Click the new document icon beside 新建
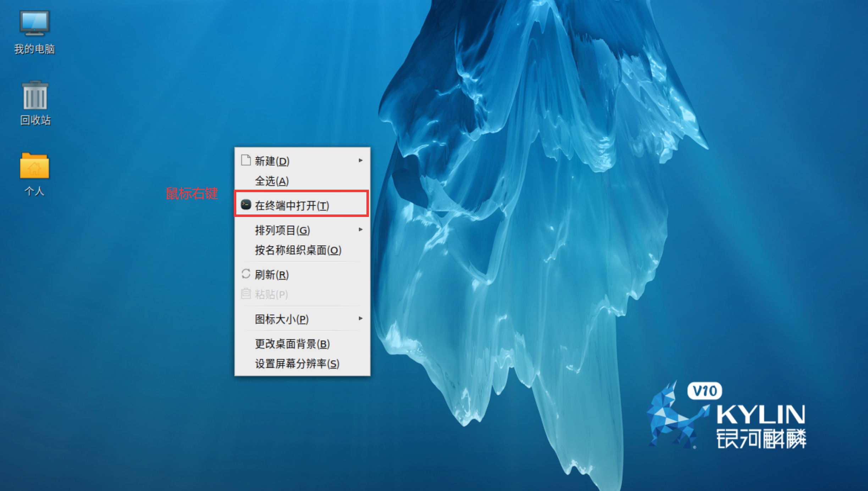The width and height of the screenshot is (868, 491). pyautogui.click(x=246, y=160)
